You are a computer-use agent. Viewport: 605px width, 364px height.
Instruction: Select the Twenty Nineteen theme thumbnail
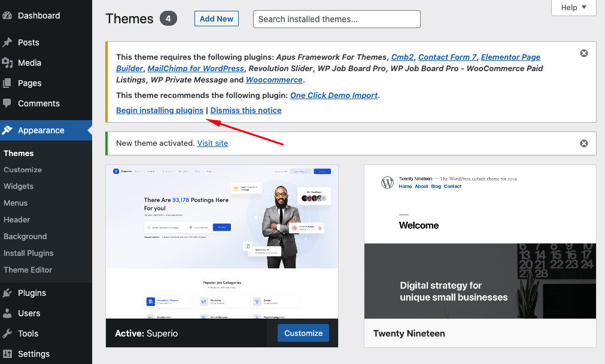pyautogui.click(x=480, y=242)
